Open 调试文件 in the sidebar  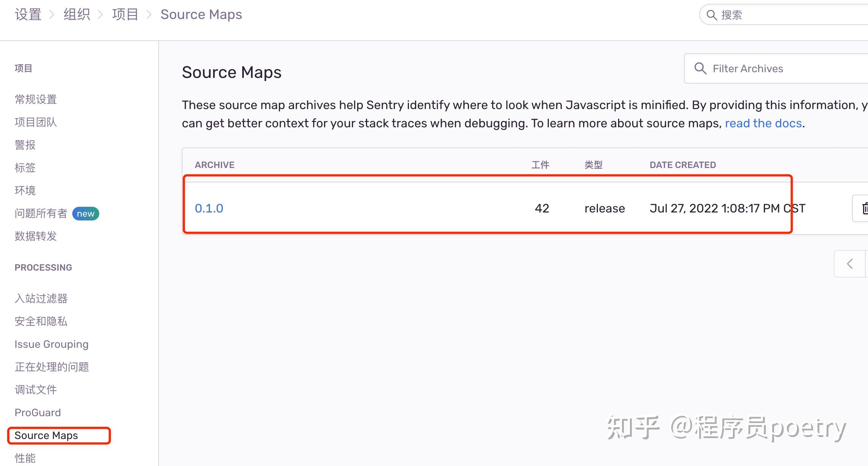click(x=36, y=390)
